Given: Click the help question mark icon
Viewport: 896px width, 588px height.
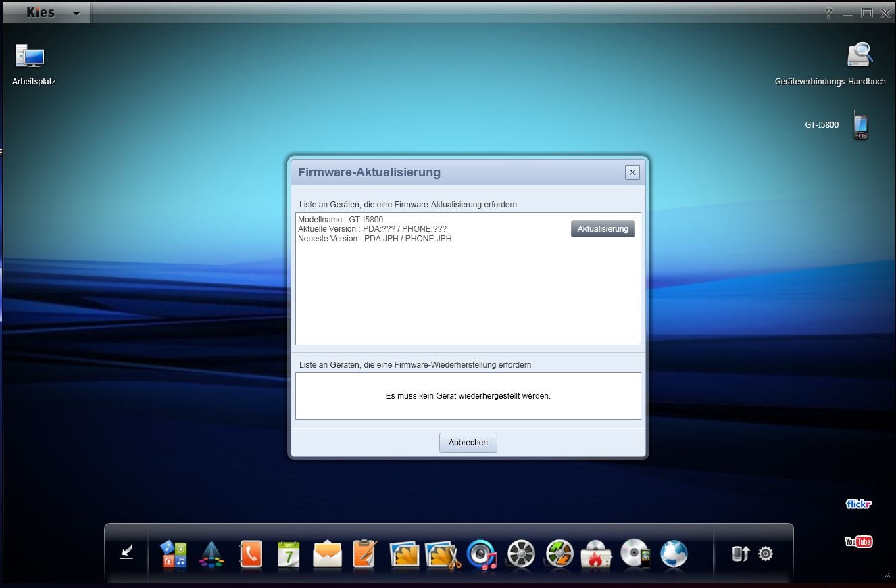Looking at the screenshot, I should (829, 14).
